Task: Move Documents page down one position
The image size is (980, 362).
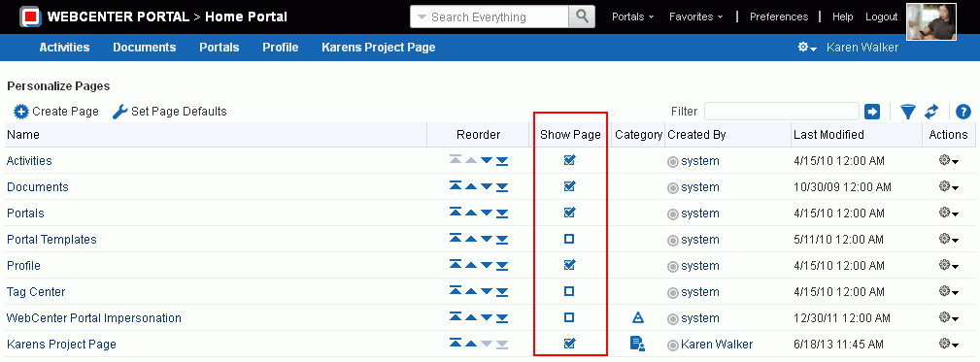Action: (x=487, y=186)
